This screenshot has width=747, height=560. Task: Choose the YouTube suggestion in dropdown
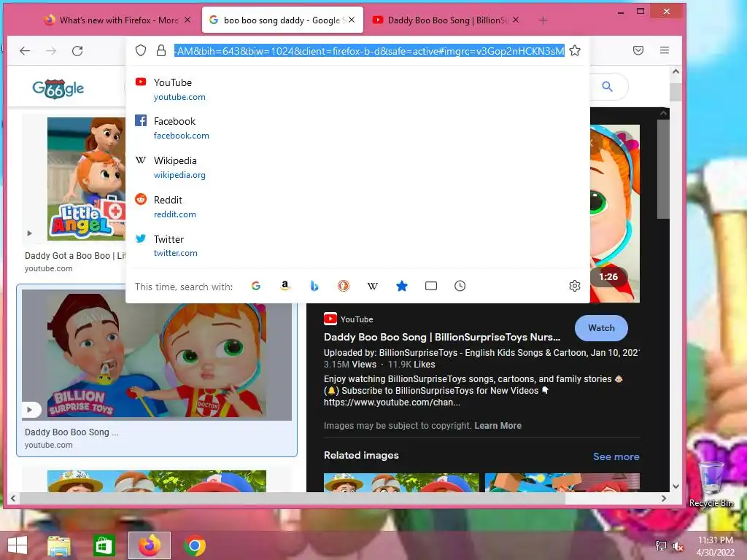(357, 89)
